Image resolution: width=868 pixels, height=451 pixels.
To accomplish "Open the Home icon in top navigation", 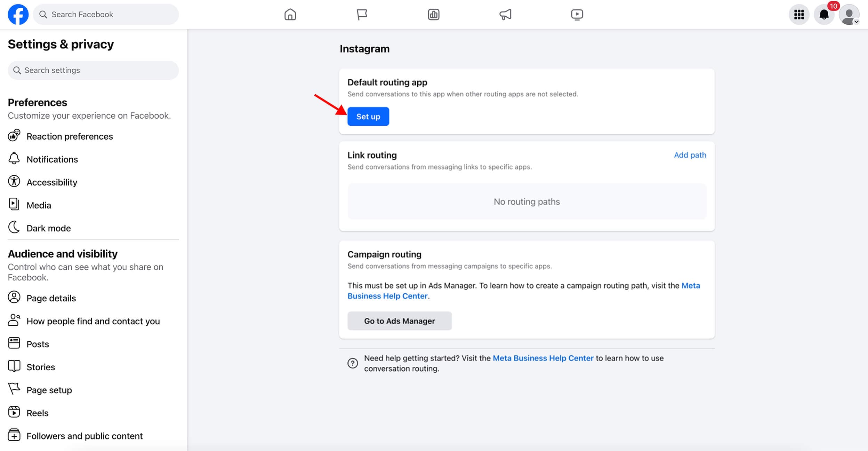I will coord(290,14).
